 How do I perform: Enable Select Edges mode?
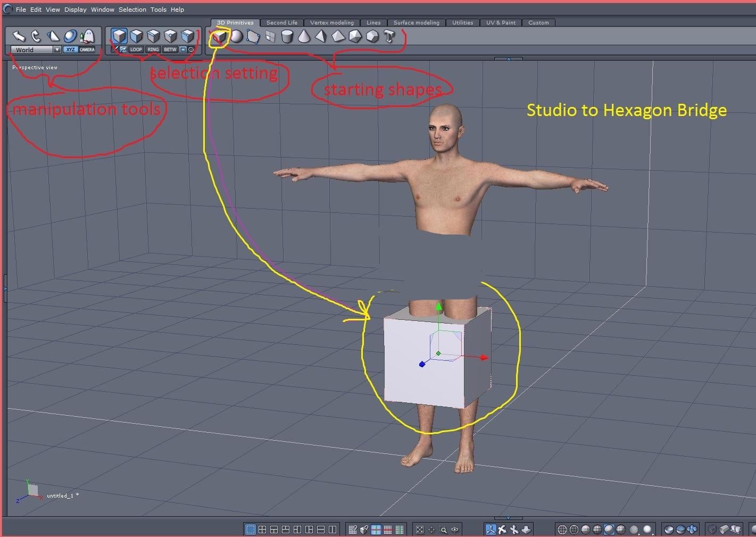click(154, 36)
